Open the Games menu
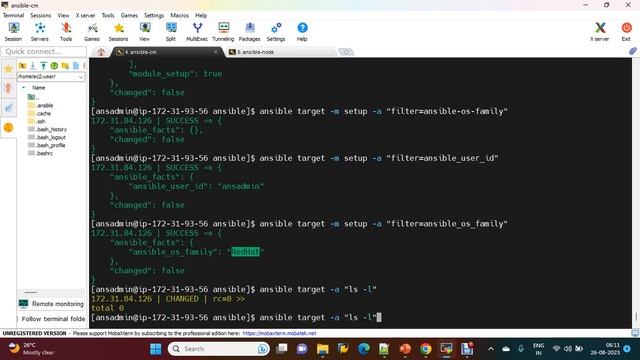Screen dimensions: 640x360 pos(129,16)
